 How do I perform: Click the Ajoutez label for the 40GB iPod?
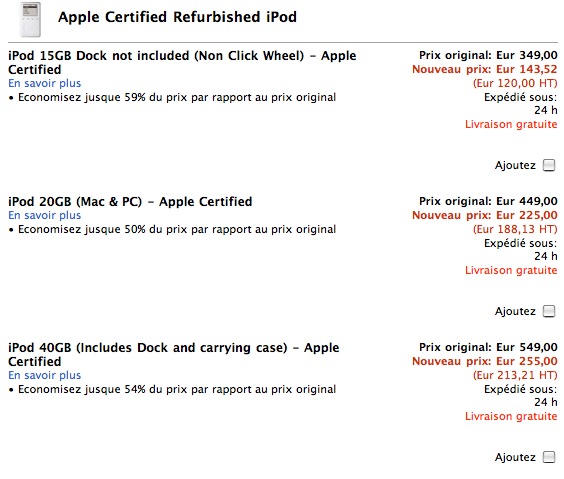click(515, 457)
